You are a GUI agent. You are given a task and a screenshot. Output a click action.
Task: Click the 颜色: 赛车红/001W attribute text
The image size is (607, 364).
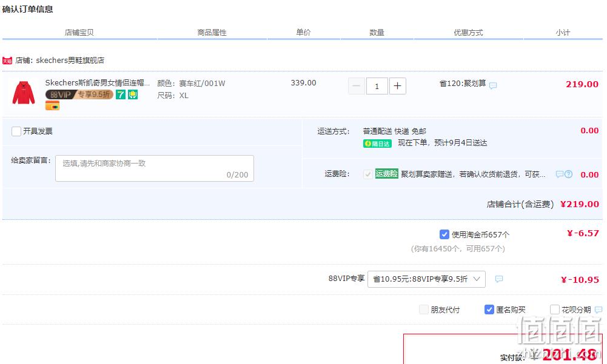[191, 84]
